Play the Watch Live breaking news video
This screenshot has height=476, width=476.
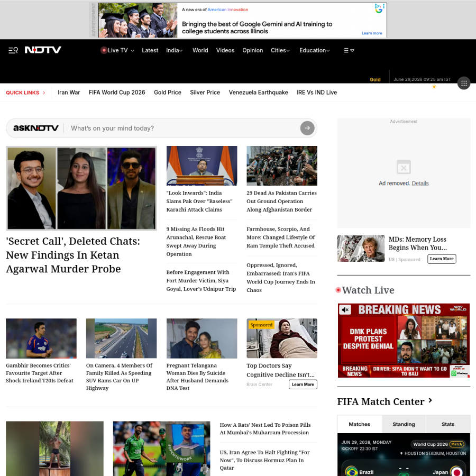point(404,341)
